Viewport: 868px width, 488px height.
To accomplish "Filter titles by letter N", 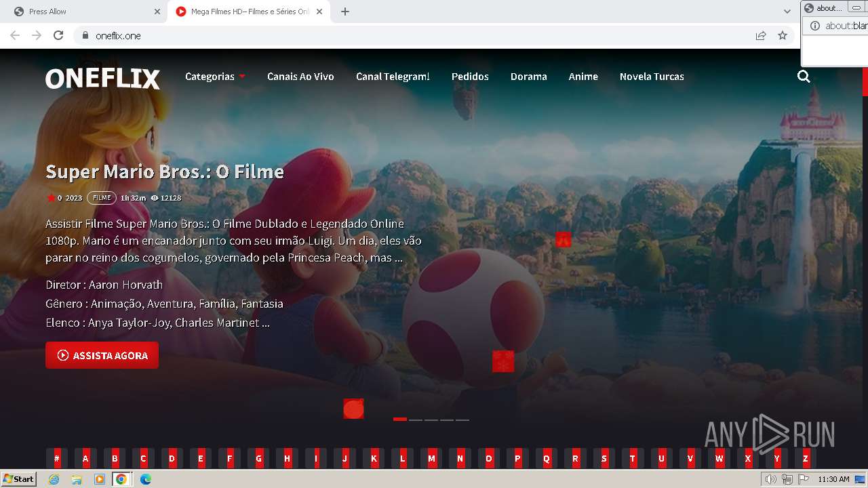I will point(460,458).
